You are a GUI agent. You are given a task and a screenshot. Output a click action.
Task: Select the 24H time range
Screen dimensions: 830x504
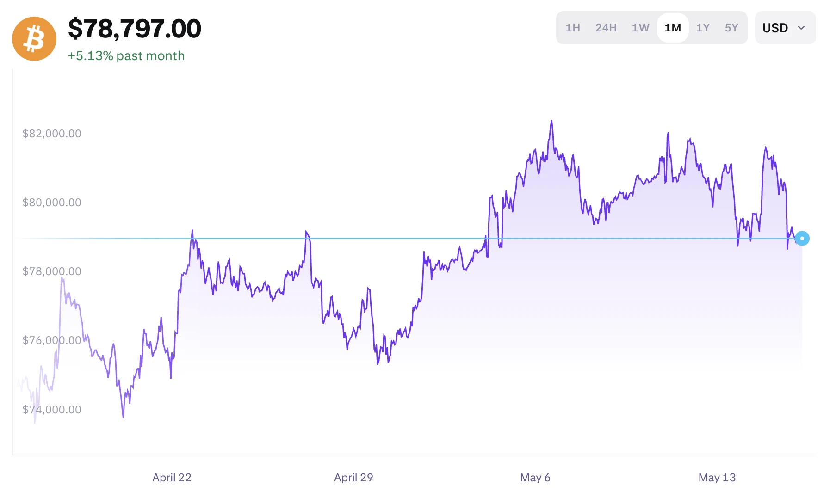(x=606, y=28)
